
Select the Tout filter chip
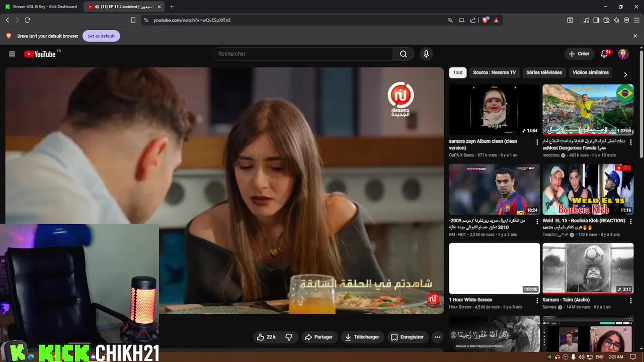pos(458,72)
